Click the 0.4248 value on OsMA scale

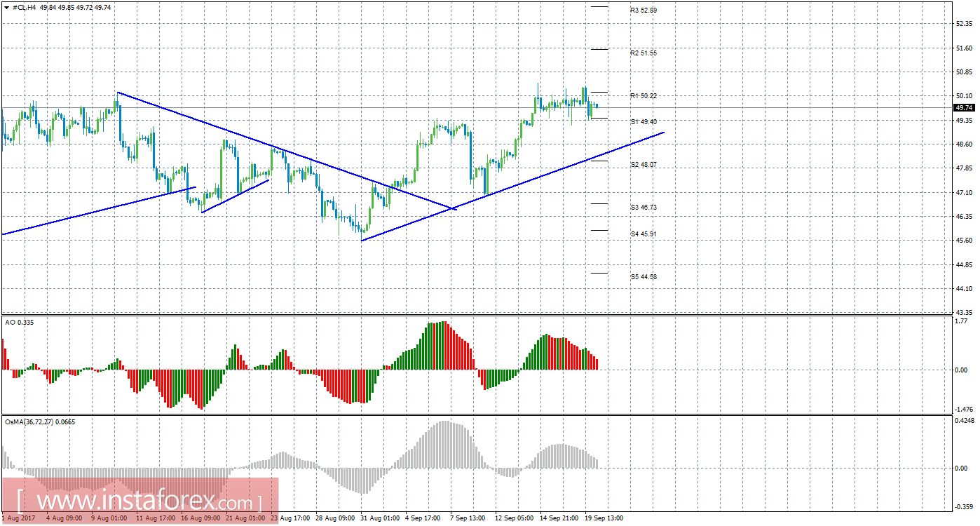[965, 421]
